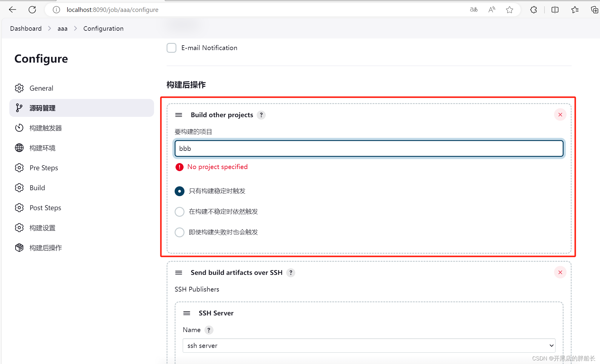Click the 构建后操作 package icon
The width and height of the screenshot is (600, 364).
pyautogui.click(x=19, y=248)
